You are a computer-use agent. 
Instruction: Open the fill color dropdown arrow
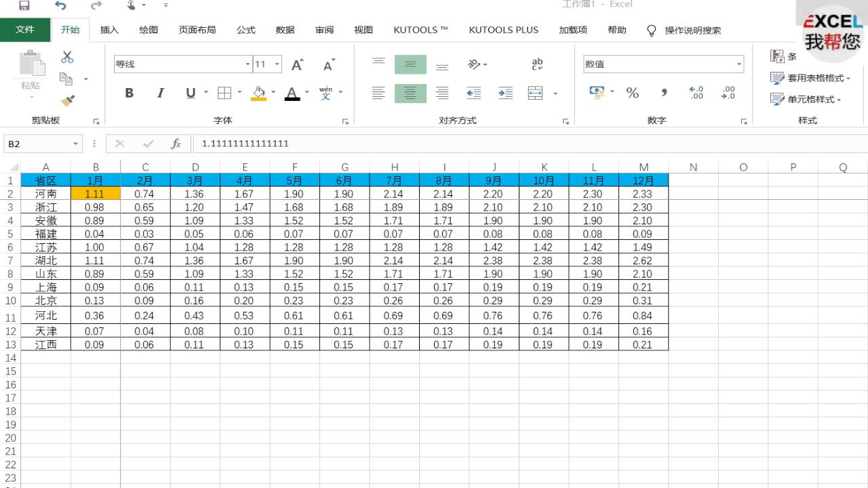(273, 93)
